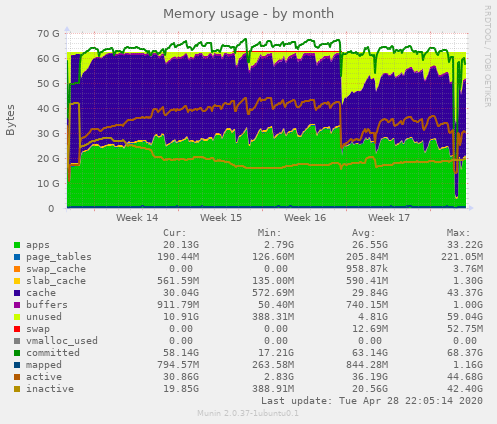Viewport: 497px width, 424px height.
Task: Click slab_cache max value 1.30G
Action: click(468, 281)
